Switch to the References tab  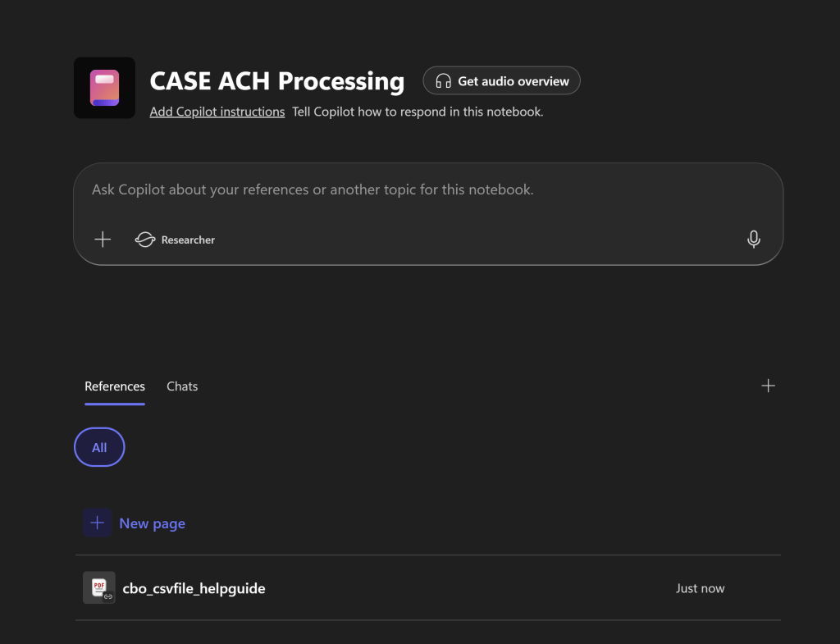click(x=115, y=386)
